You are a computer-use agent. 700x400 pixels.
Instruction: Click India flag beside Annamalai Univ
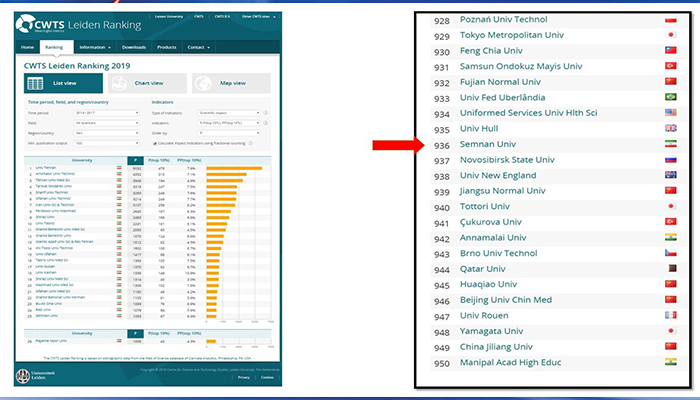click(671, 237)
